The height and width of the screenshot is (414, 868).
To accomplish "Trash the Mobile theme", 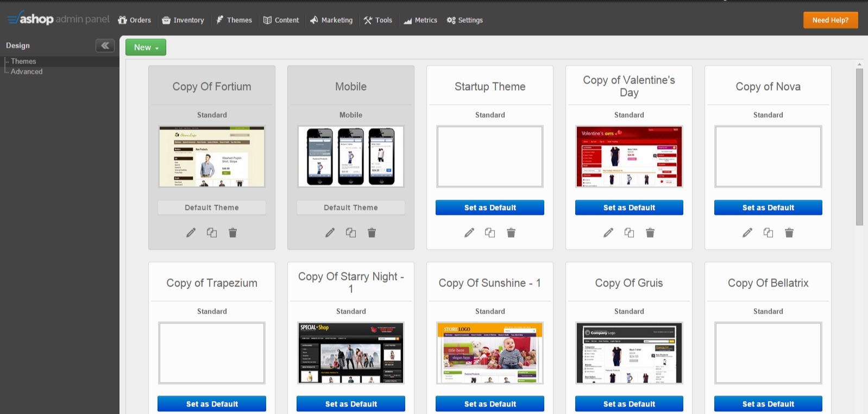I will (372, 233).
